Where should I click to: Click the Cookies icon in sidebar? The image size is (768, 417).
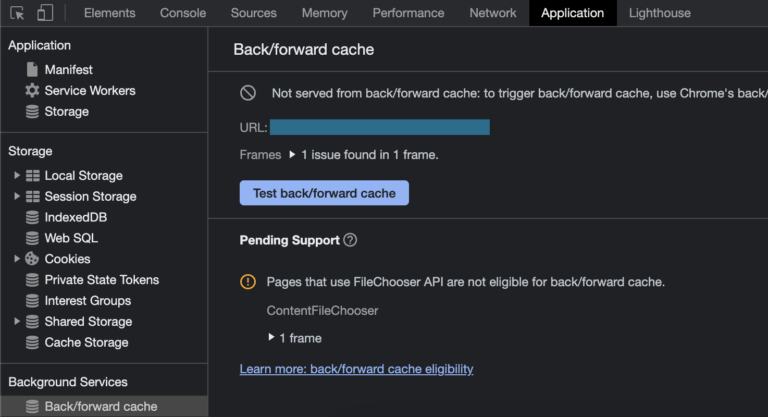[x=32, y=259]
